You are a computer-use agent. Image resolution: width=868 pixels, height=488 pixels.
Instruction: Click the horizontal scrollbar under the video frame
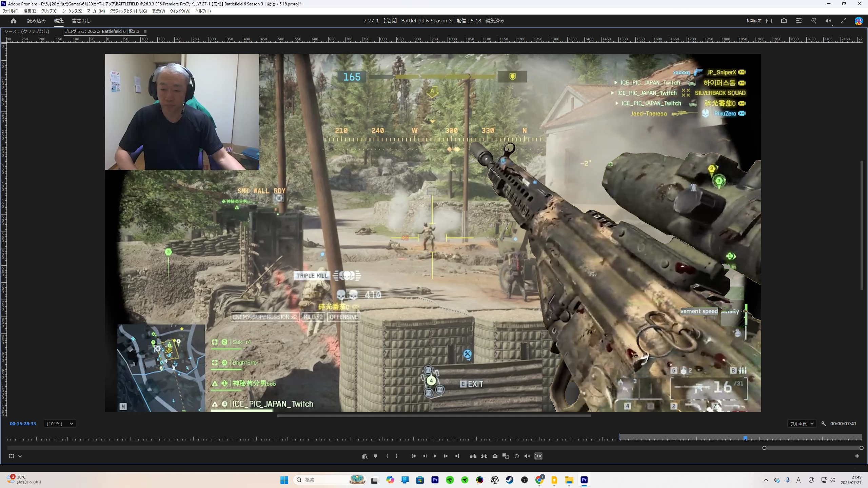coord(434,416)
